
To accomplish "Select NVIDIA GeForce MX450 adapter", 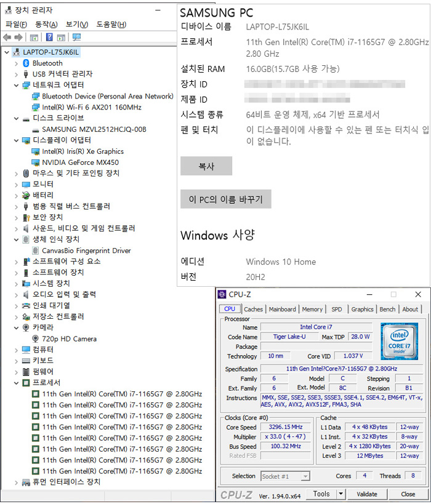I will [x=80, y=162].
